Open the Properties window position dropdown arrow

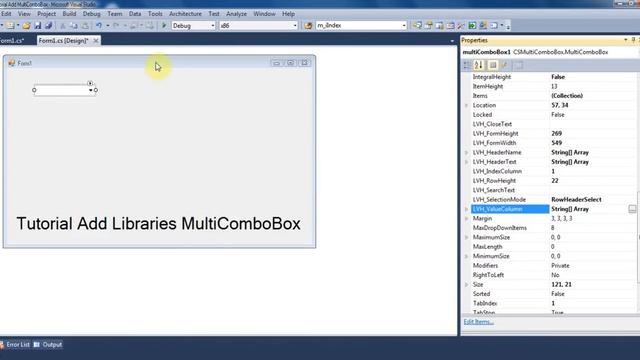(x=625, y=40)
